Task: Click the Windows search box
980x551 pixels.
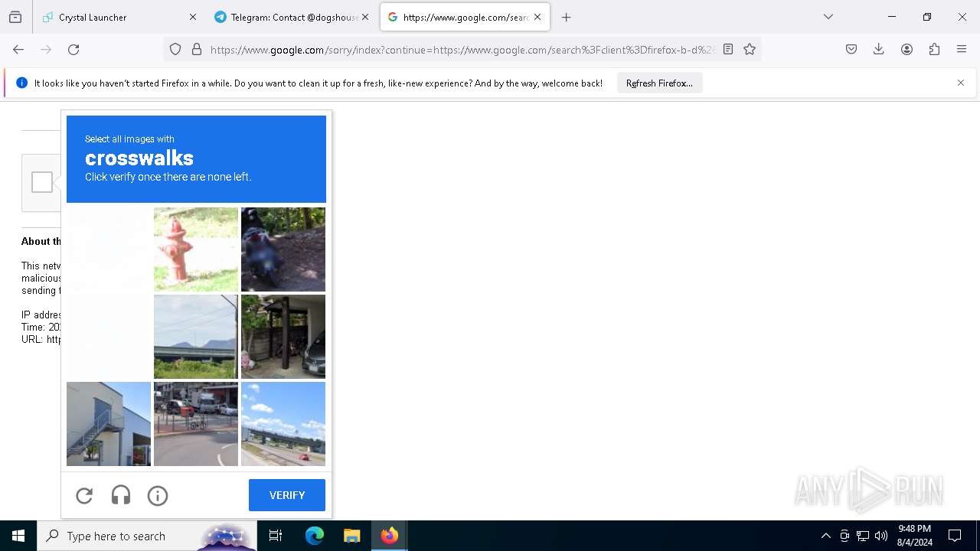Action: pyautogui.click(x=147, y=536)
